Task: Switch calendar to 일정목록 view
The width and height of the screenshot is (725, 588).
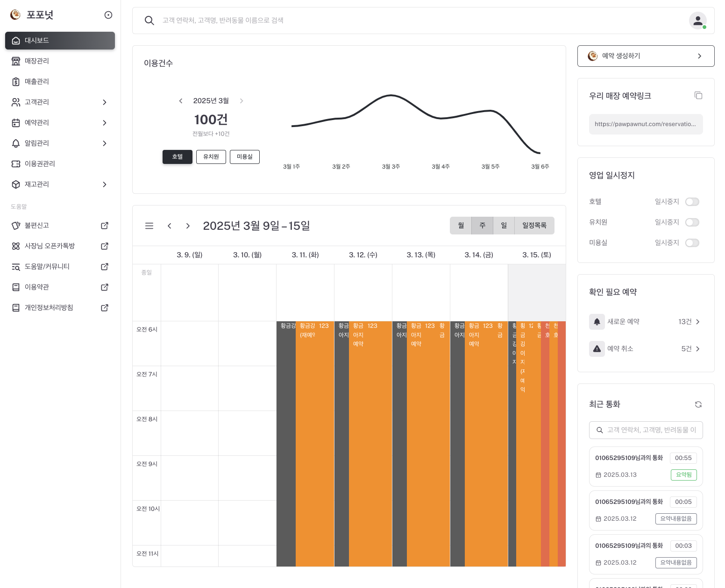Action: [x=534, y=226]
